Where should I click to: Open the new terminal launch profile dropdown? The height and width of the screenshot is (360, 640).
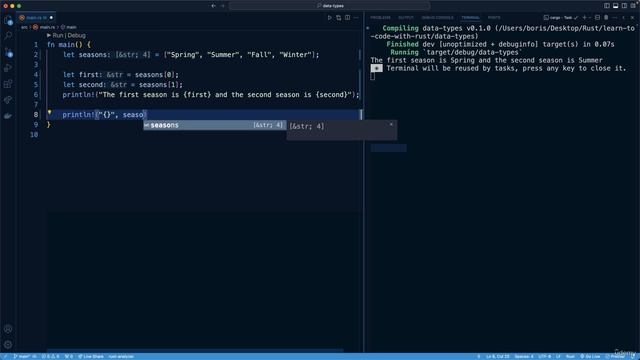(x=590, y=18)
